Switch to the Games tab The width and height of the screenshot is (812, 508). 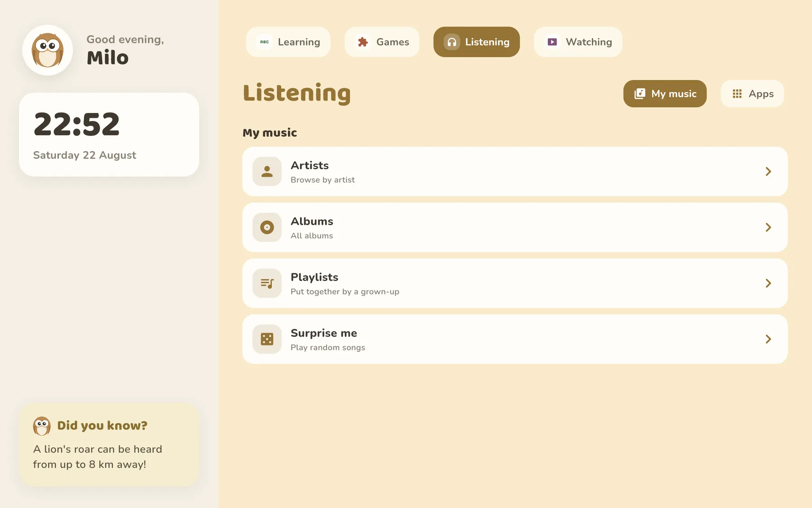[x=382, y=42]
